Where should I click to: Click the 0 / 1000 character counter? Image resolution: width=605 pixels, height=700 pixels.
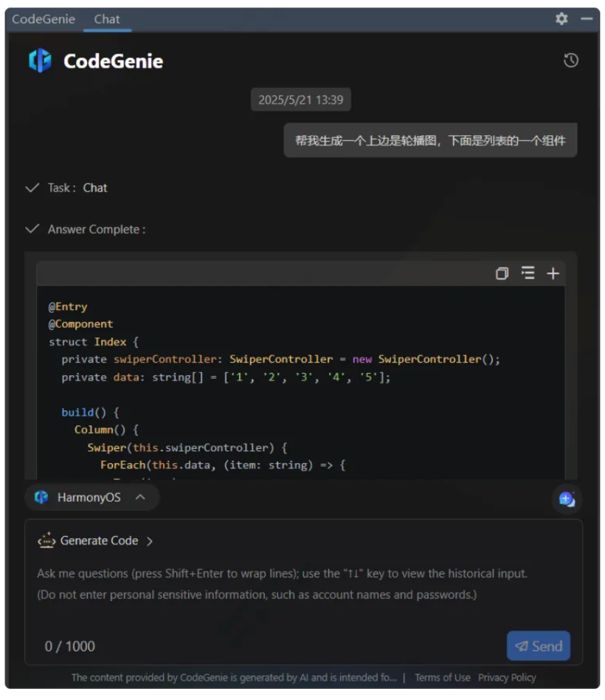click(69, 646)
